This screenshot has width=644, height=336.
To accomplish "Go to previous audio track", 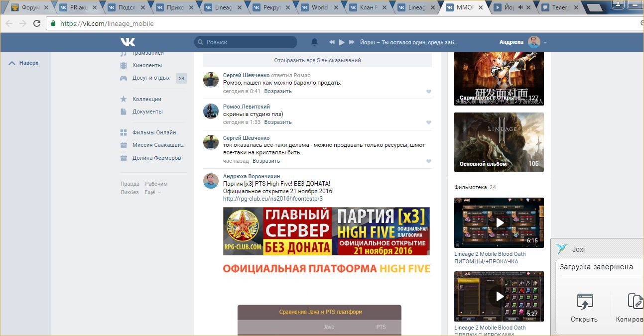I will click(331, 42).
